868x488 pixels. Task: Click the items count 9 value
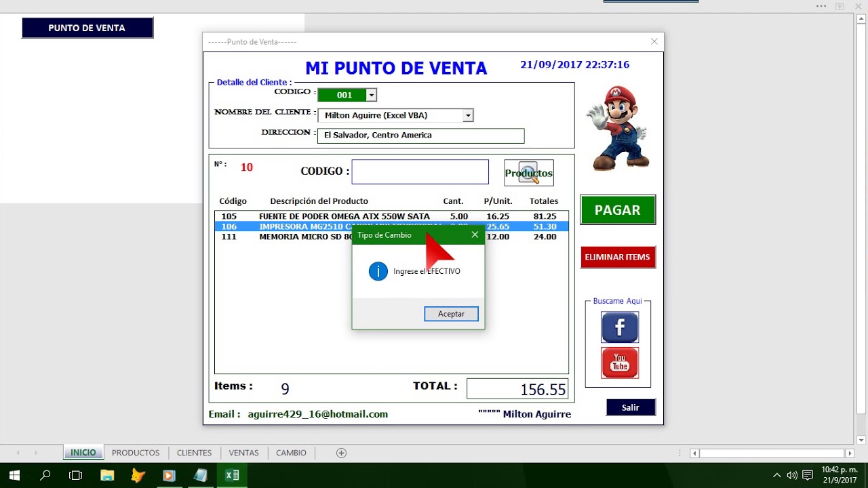[x=285, y=389]
